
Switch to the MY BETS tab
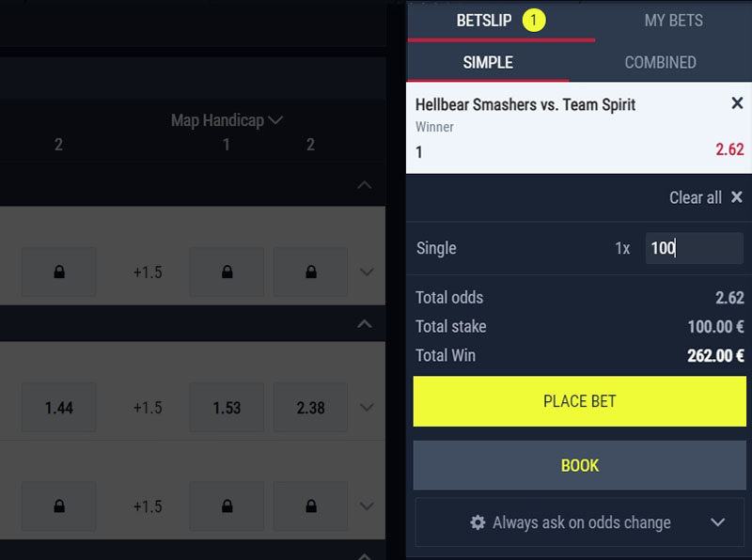[x=673, y=21]
